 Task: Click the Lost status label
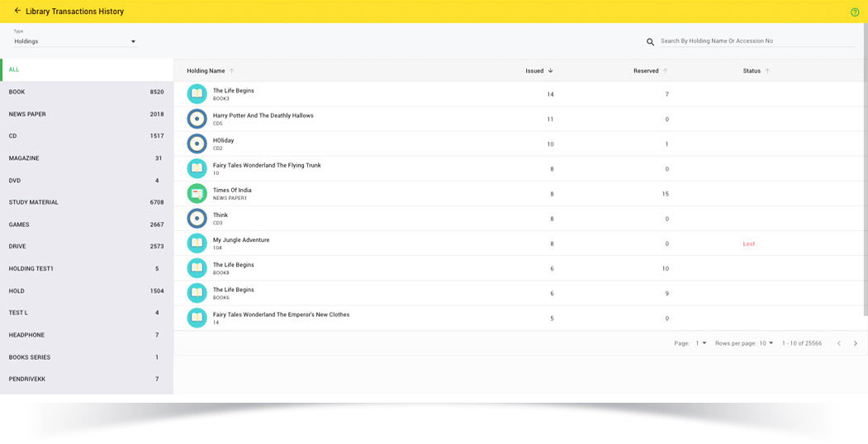pos(748,244)
